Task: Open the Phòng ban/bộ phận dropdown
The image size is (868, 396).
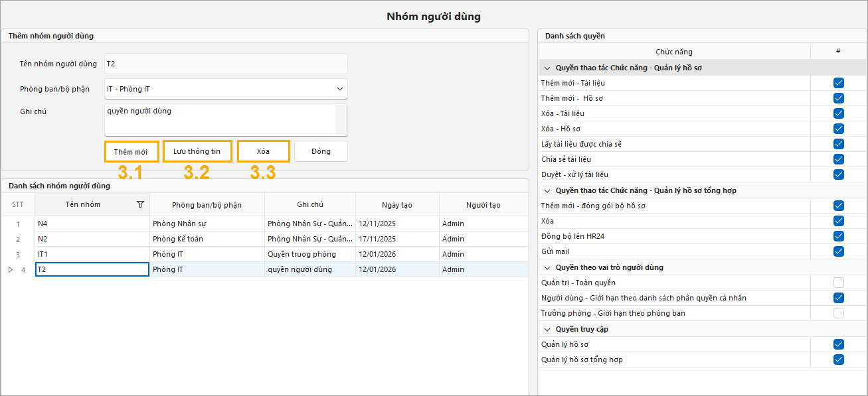Action: [340, 89]
